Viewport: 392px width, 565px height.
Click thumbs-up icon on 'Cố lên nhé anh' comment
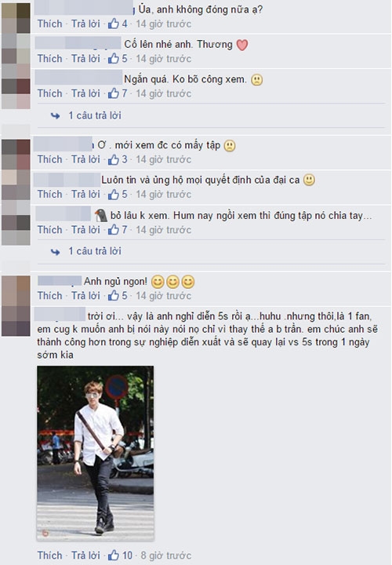114,58
